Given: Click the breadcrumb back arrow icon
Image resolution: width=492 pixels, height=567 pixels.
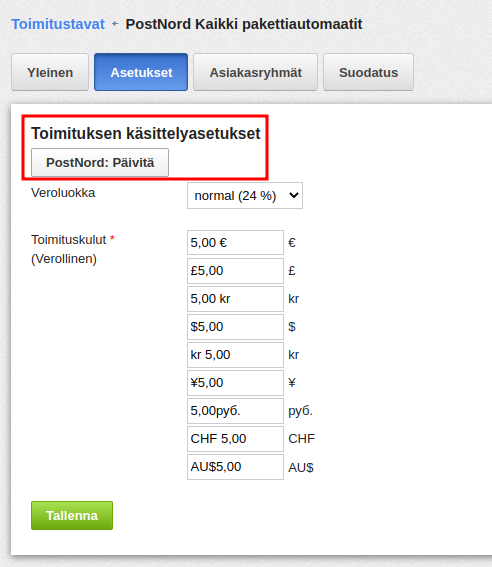Looking at the screenshot, I should [x=115, y=24].
